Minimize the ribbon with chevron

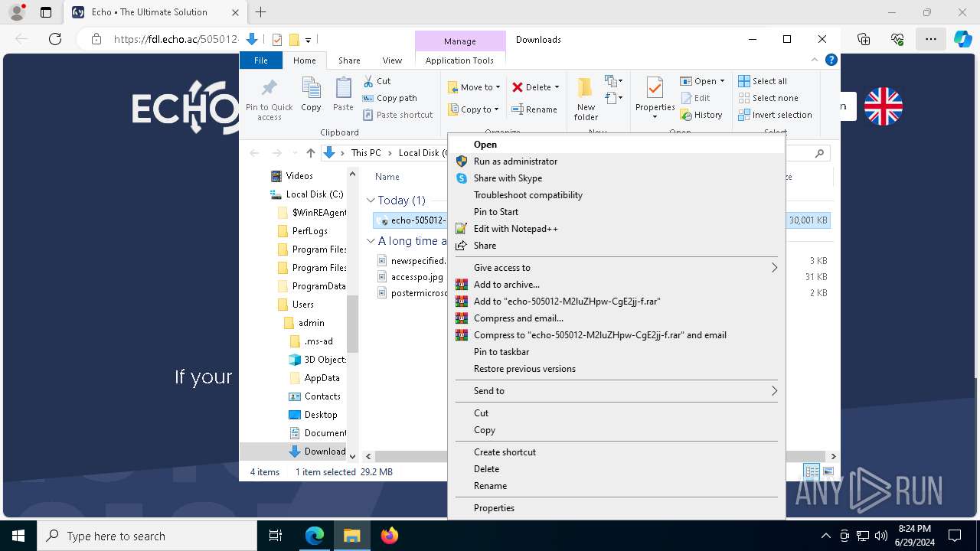coord(815,60)
